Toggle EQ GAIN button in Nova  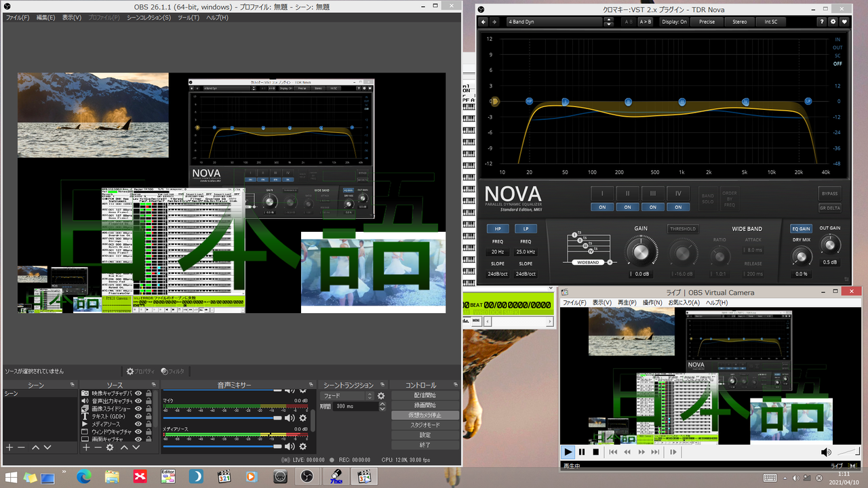pos(802,229)
